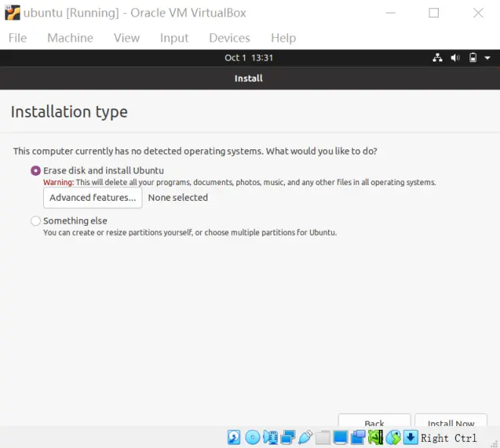Open the Help menu

283,38
